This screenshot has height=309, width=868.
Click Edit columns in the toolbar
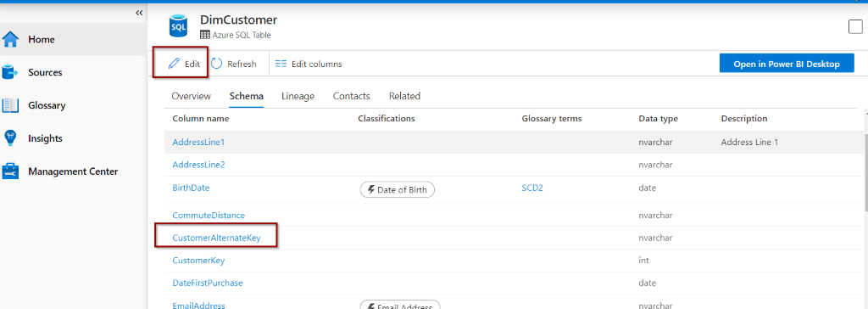click(309, 64)
